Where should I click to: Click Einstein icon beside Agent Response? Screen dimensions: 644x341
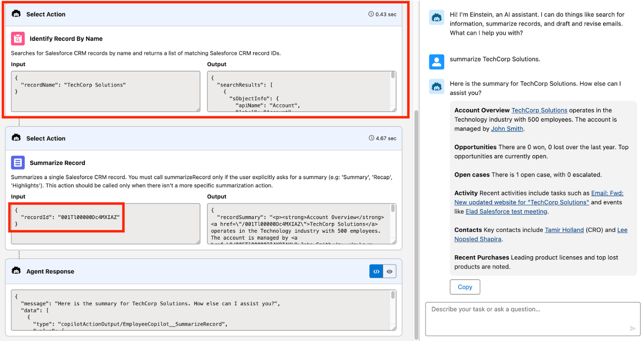pos(16,271)
